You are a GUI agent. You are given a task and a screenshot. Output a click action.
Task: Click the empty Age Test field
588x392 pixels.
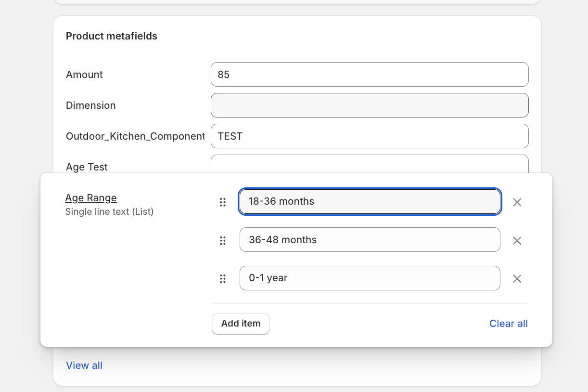370,164
